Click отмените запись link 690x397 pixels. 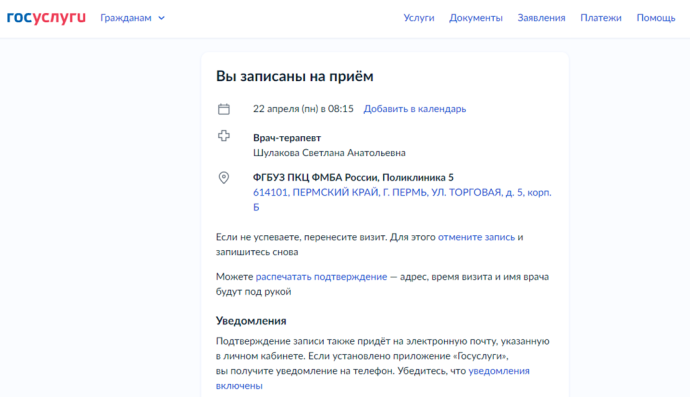(476, 237)
